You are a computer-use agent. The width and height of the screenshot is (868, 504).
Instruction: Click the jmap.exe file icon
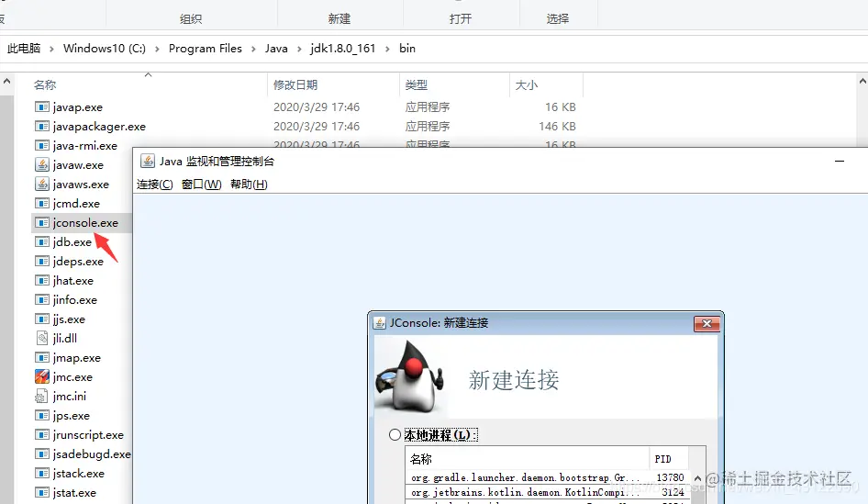click(41, 358)
